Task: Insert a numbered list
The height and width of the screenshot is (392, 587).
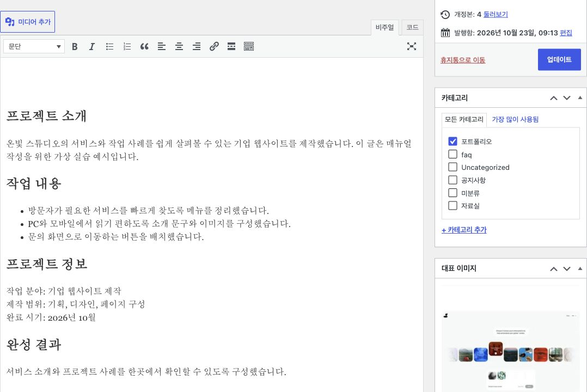Action: click(x=127, y=46)
